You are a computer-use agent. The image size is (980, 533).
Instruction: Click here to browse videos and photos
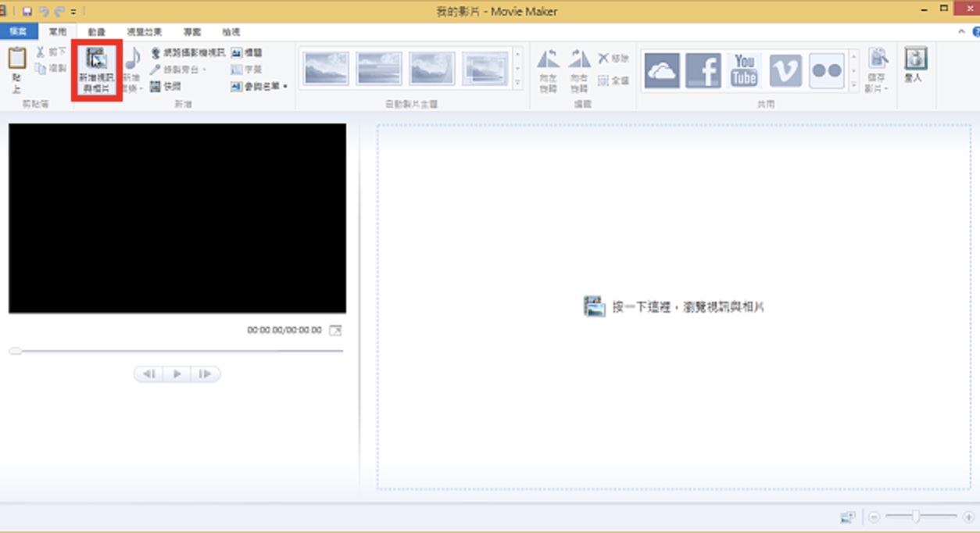pos(674,307)
